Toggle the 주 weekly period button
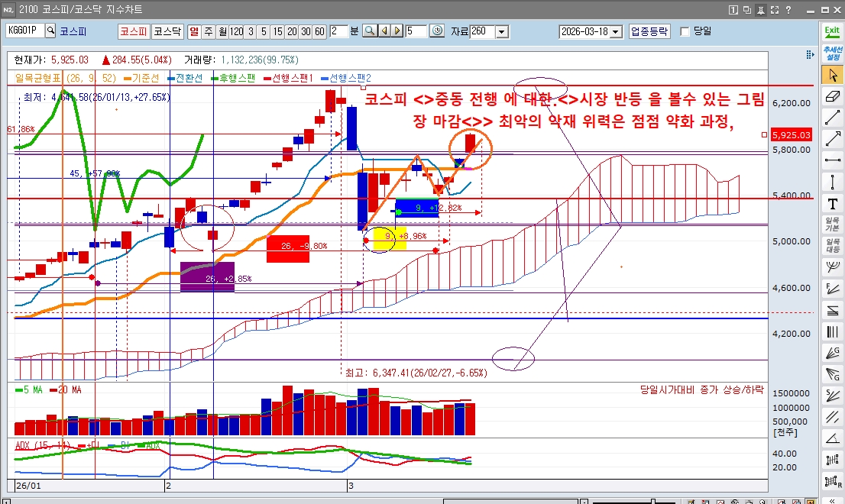The width and height of the screenshot is (845, 504). (x=209, y=31)
